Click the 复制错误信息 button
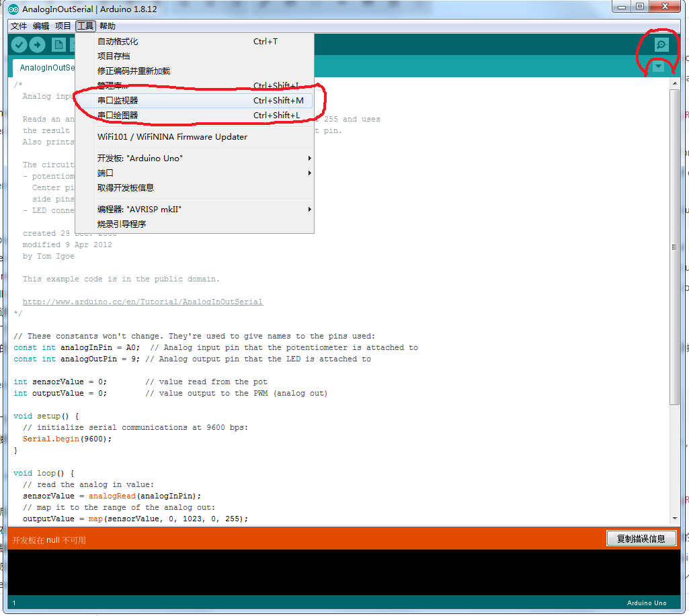The image size is (689, 616). [x=641, y=538]
